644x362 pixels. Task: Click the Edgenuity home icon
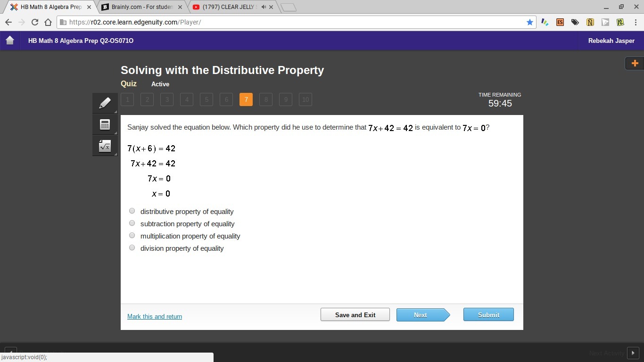coord(10,41)
